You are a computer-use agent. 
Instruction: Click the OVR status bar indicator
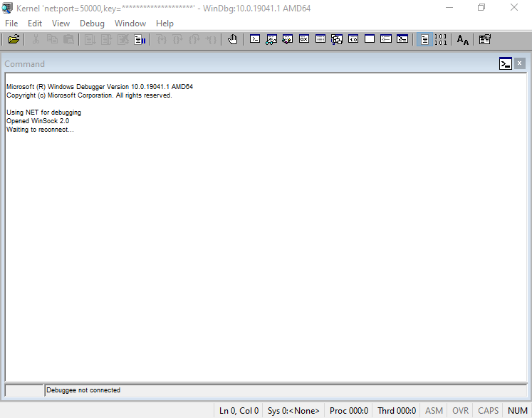[460, 411]
